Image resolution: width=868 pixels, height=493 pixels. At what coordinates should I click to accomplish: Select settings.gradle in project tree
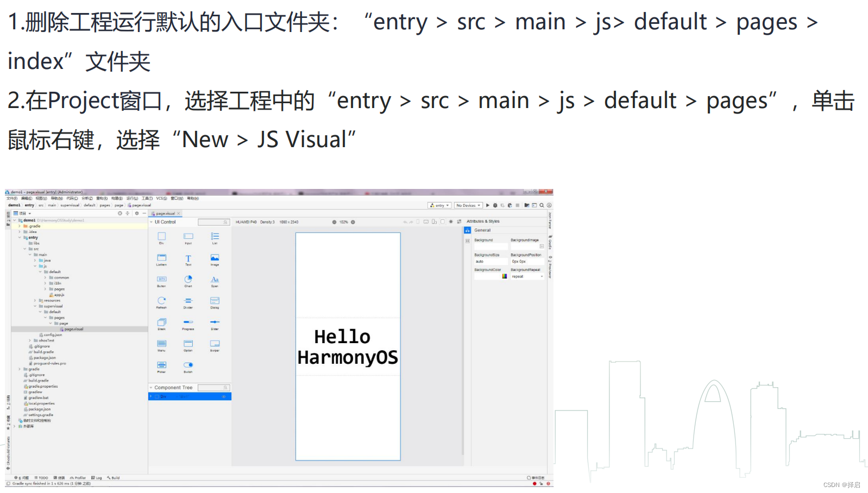tap(38, 415)
